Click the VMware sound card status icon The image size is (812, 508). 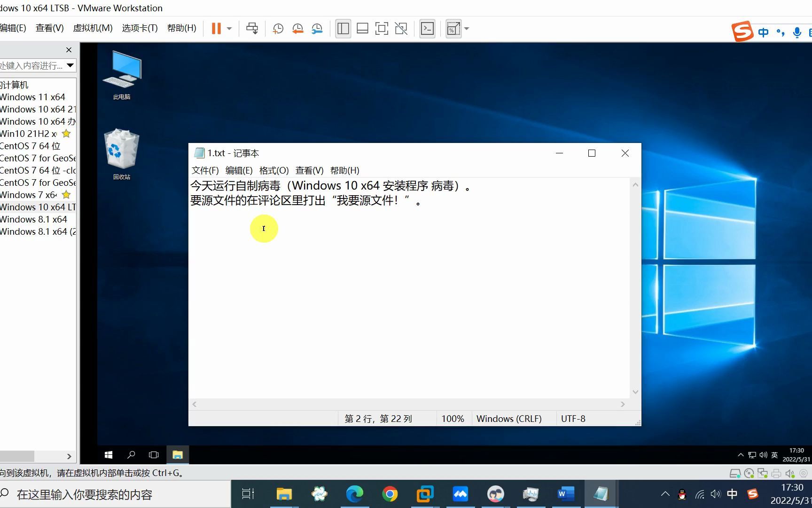tap(790, 473)
